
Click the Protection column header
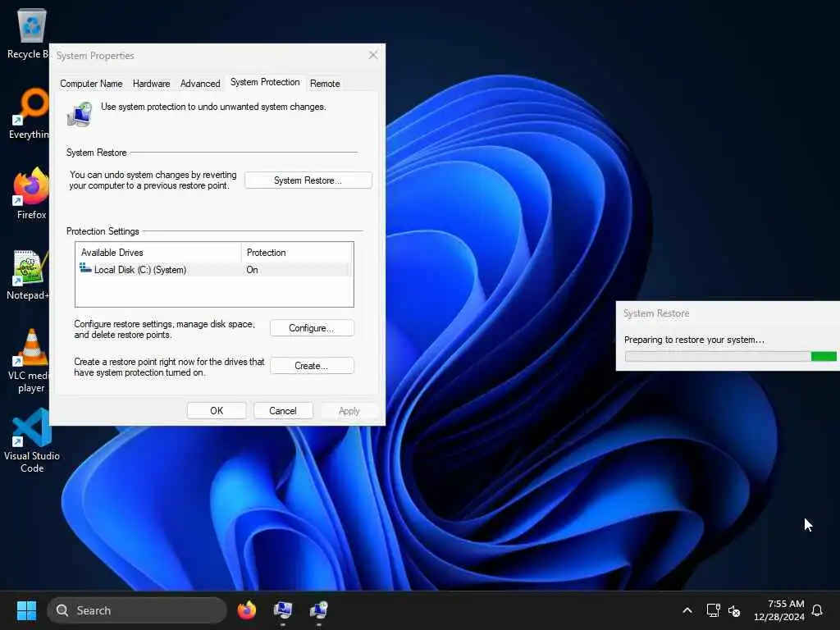[297, 253]
